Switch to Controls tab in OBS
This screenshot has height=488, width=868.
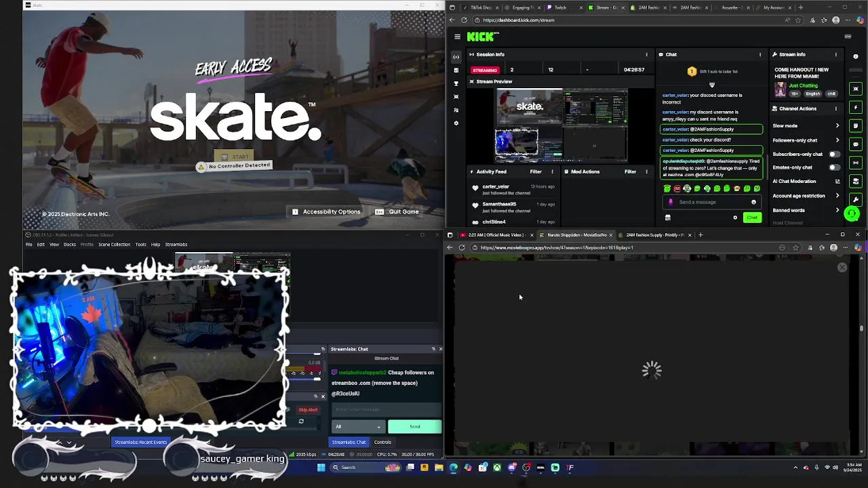tap(382, 442)
